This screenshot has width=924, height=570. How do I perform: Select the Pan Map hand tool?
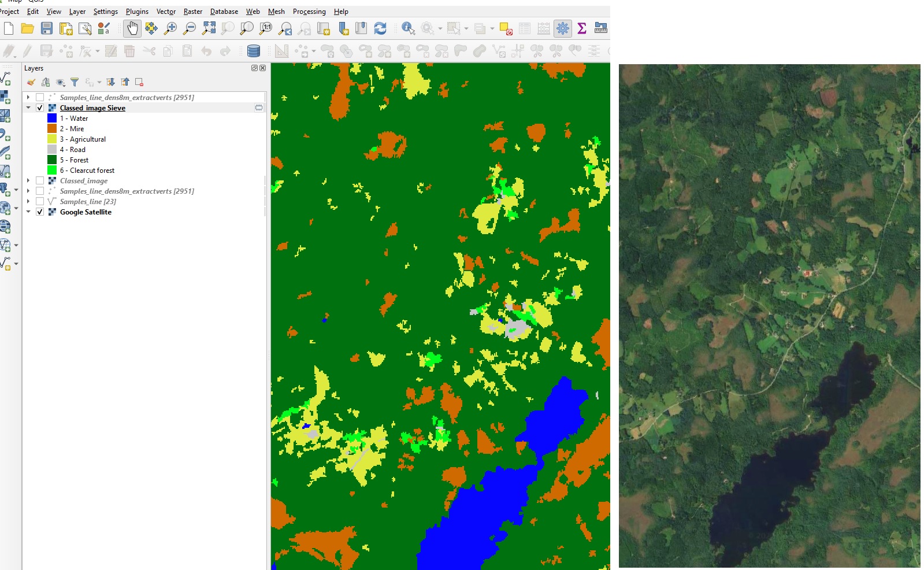[x=132, y=28]
